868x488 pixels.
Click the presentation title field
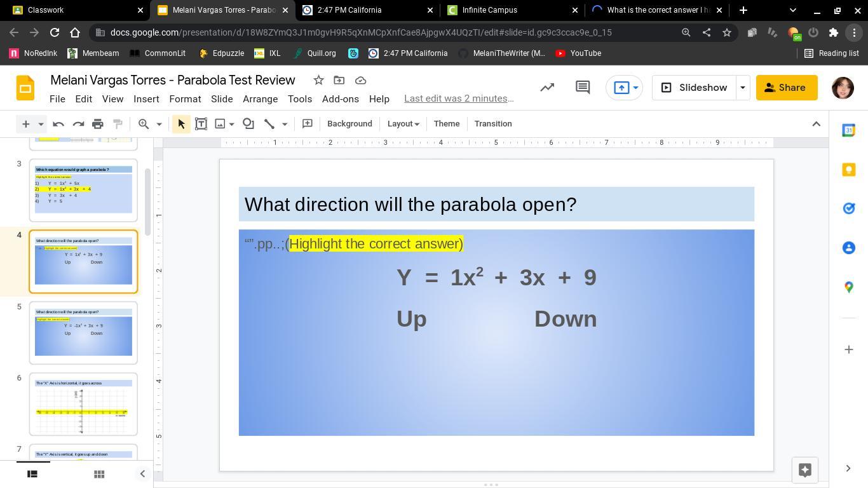click(173, 80)
